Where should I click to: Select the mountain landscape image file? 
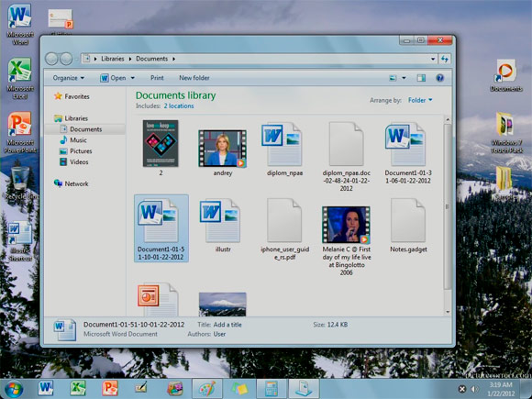223,304
